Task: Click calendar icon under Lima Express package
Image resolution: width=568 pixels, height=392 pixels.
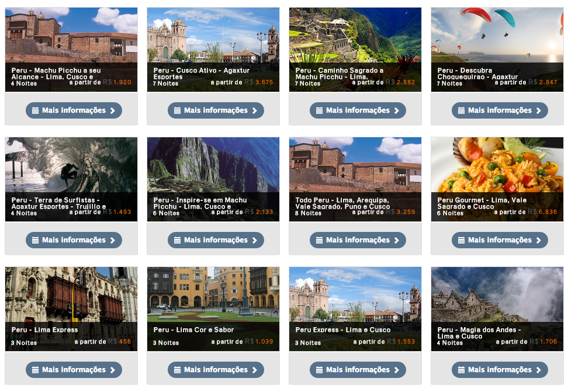Action: point(35,370)
